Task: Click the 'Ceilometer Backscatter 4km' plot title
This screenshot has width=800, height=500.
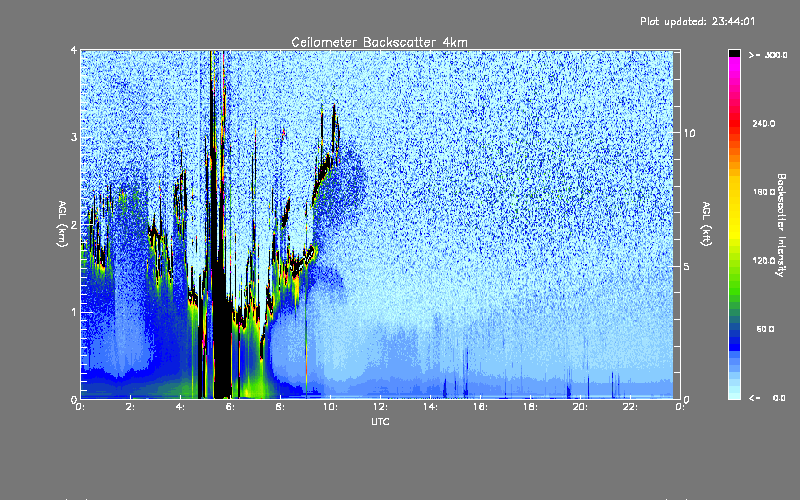Action: point(379,42)
